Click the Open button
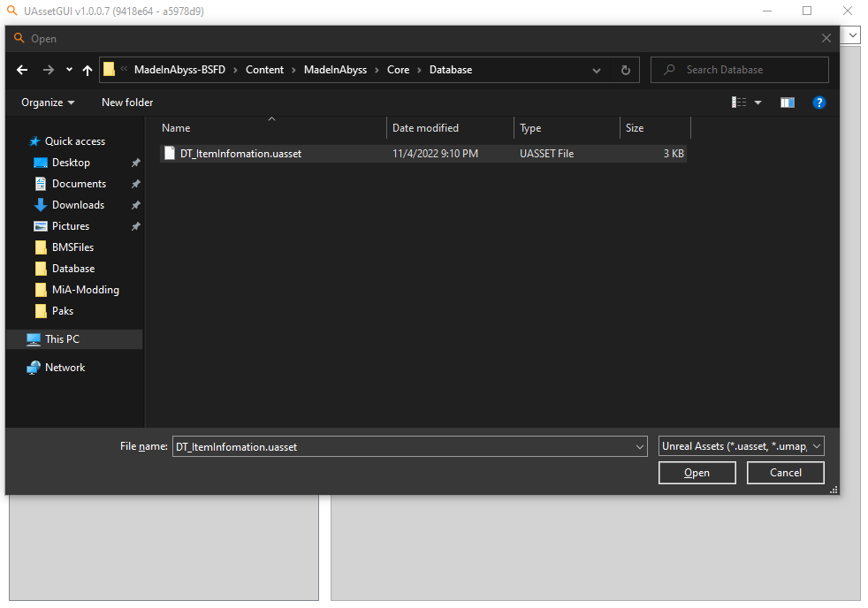The height and width of the screenshot is (608, 868). click(697, 472)
